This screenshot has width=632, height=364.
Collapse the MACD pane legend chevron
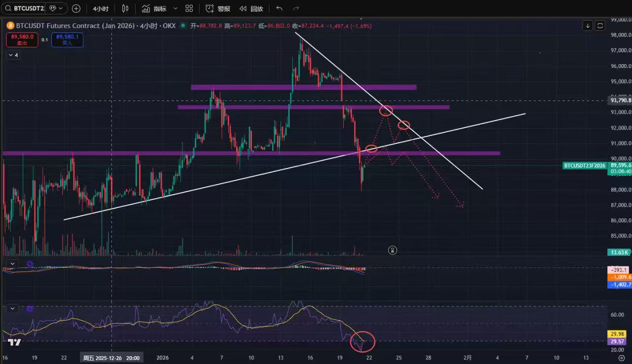tap(13, 264)
